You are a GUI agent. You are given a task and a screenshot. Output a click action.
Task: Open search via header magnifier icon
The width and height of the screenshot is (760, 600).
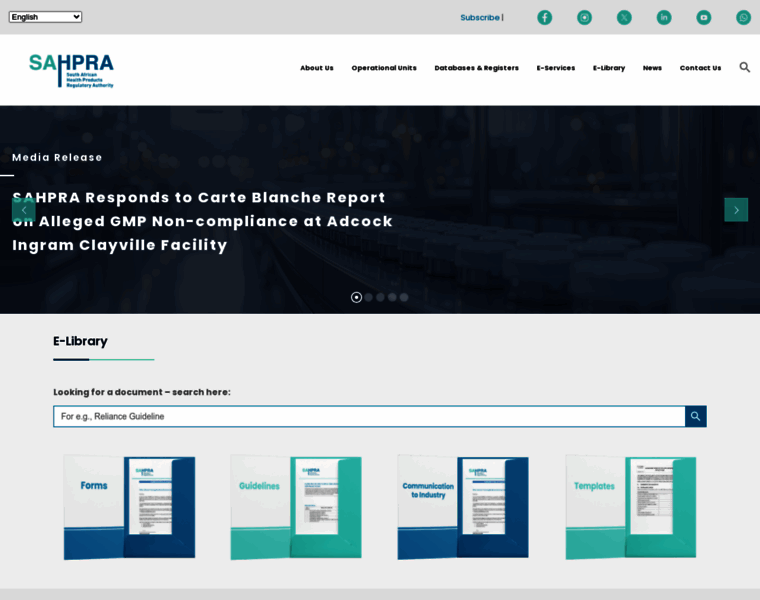(x=744, y=67)
